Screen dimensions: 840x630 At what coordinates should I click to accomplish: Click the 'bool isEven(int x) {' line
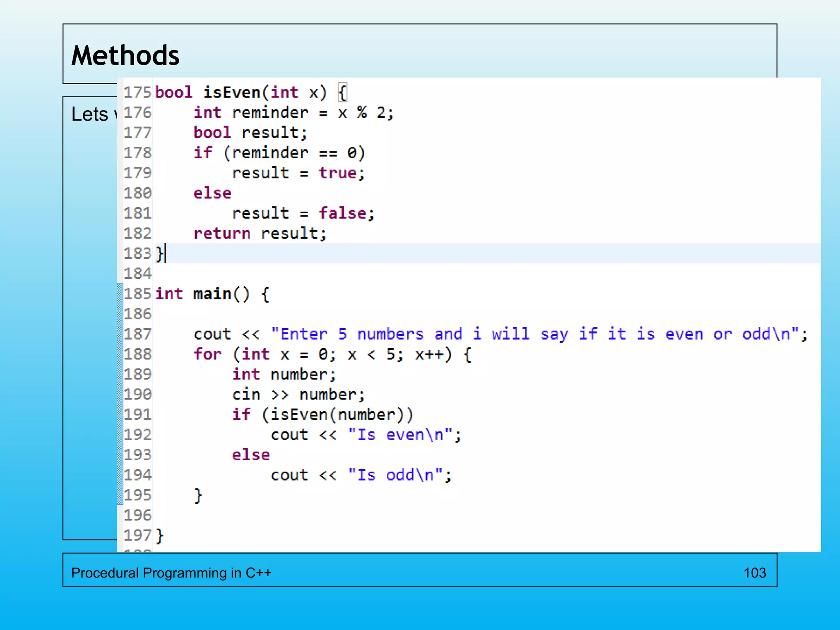pyautogui.click(x=251, y=92)
